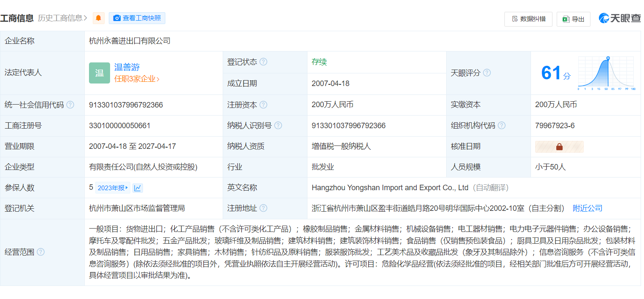Image resolution: width=644 pixels, height=299 pixels.
Task: Click organization code 79967923-6
Action: (x=555, y=126)
